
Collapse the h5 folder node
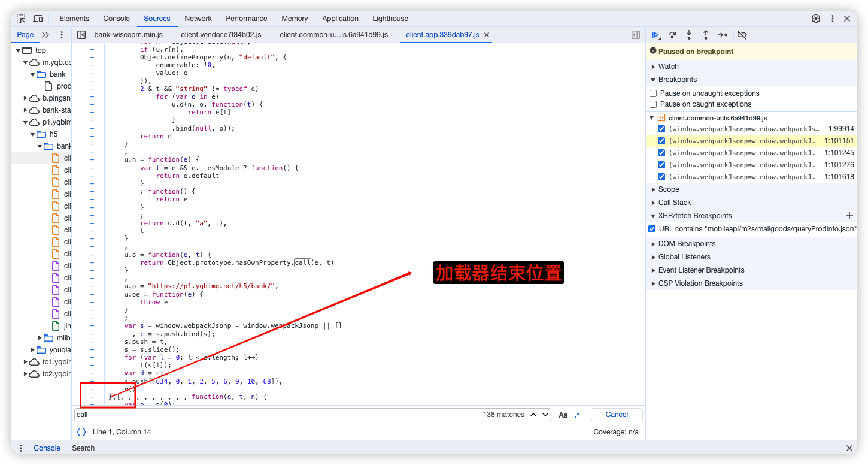click(33, 134)
